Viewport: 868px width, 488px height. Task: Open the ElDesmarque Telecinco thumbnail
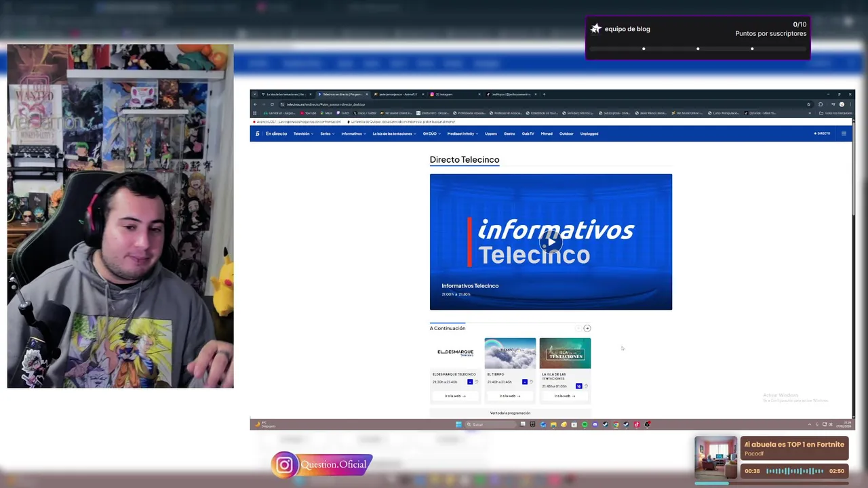(x=455, y=353)
